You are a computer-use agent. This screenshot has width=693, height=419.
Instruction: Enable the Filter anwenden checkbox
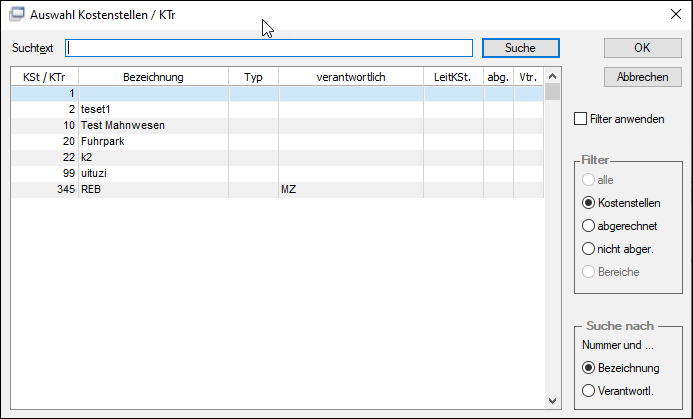[x=580, y=119]
